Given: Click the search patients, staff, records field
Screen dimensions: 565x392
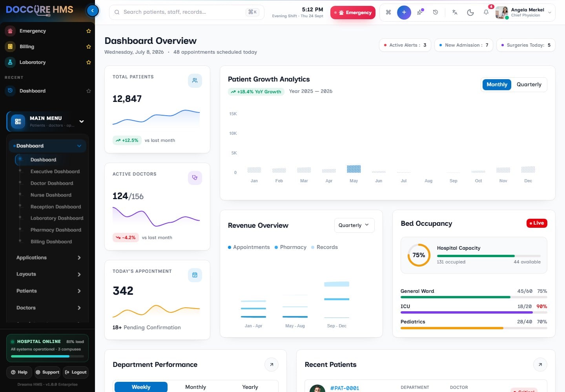Looking at the screenshot, I should (186, 12).
